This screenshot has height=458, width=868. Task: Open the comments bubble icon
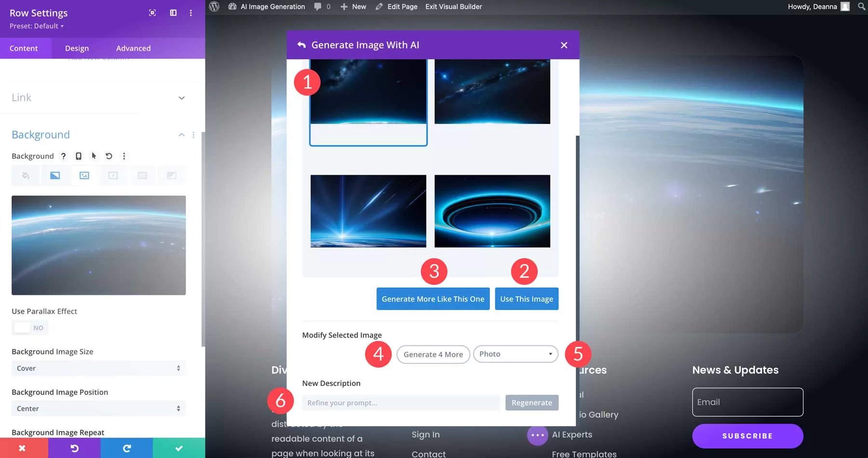point(318,7)
